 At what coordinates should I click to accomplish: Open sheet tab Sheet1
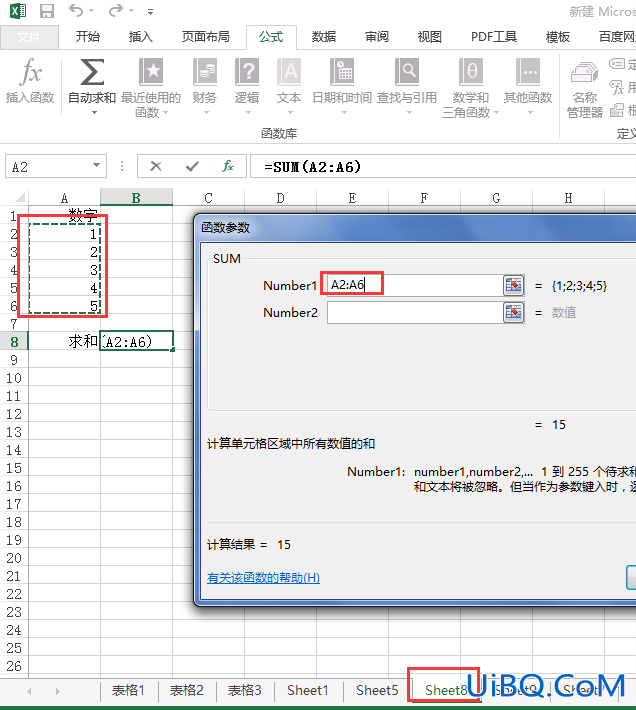(308, 690)
